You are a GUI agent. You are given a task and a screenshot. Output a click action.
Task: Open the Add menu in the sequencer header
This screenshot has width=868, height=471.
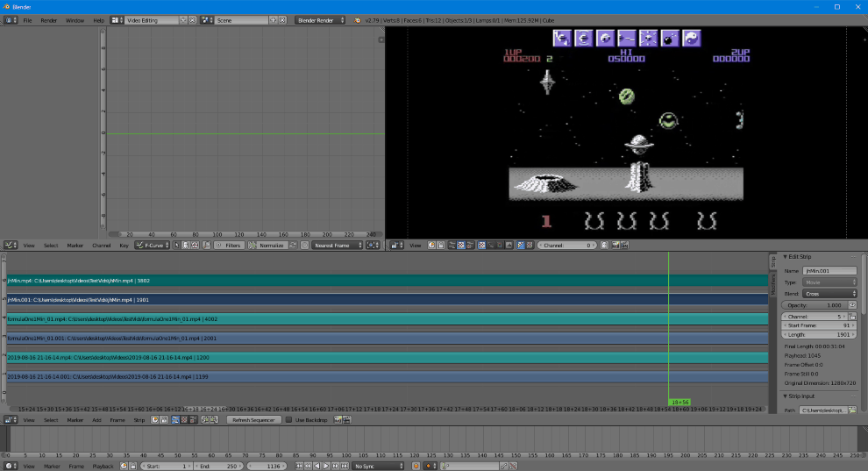(x=96, y=420)
